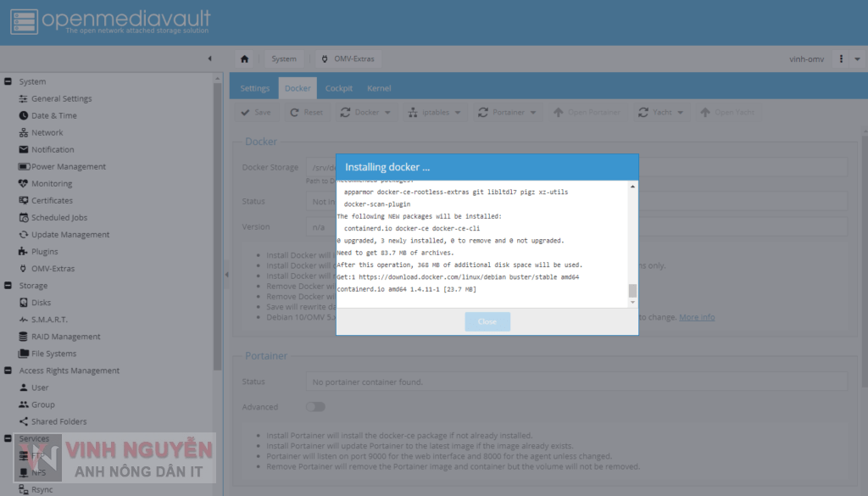The width and height of the screenshot is (868, 496).
Task: Switch to the Cockpit tab
Action: pyautogui.click(x=338, y=87)
